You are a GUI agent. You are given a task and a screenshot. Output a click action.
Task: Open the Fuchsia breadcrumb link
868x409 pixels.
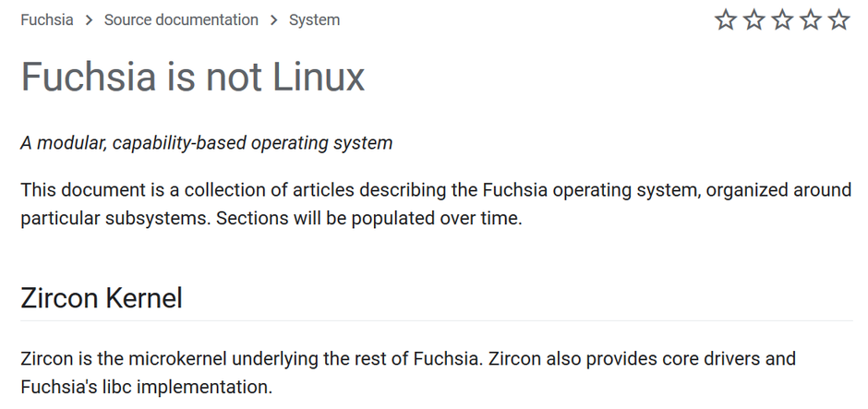coord(47,20)
